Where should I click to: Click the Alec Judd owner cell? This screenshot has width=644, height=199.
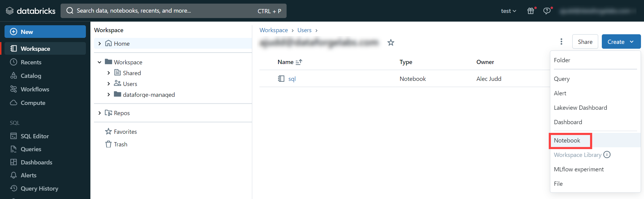pyautogui.click(x=489, y=79)
